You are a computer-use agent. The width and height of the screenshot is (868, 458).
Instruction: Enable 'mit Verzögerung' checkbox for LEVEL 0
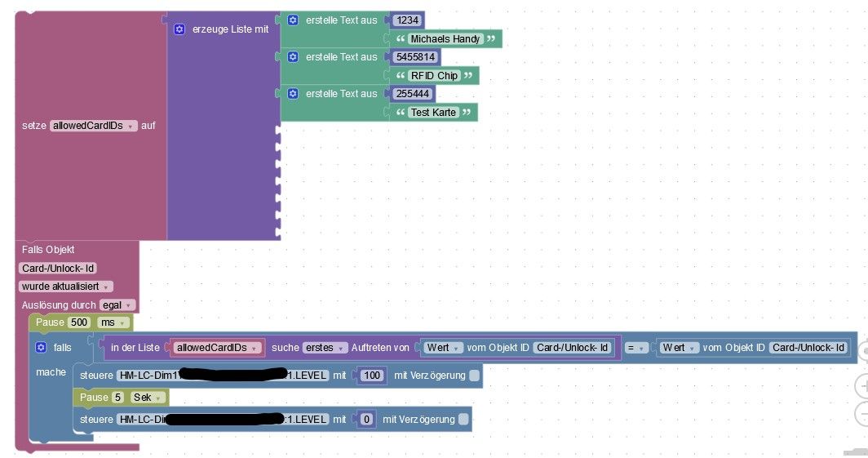(x=463, y=420)
